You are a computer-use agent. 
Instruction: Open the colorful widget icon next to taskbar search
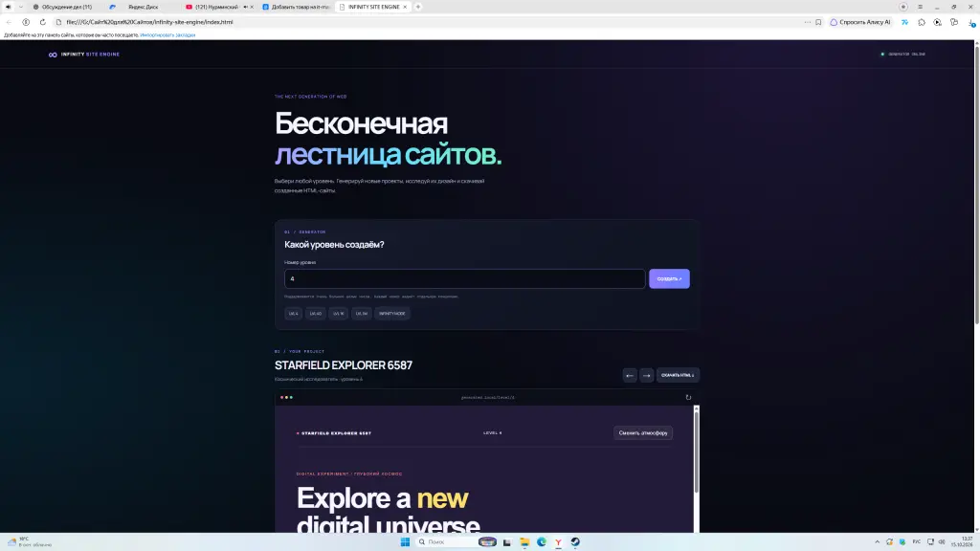[487, 541]
